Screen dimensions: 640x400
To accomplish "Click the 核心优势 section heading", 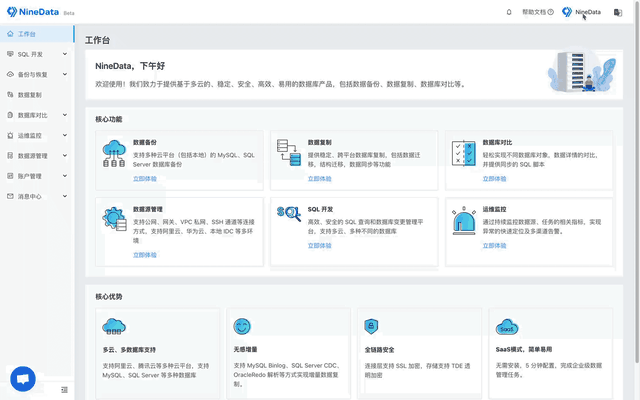I will pyautogui.click(x=109, y=297).
